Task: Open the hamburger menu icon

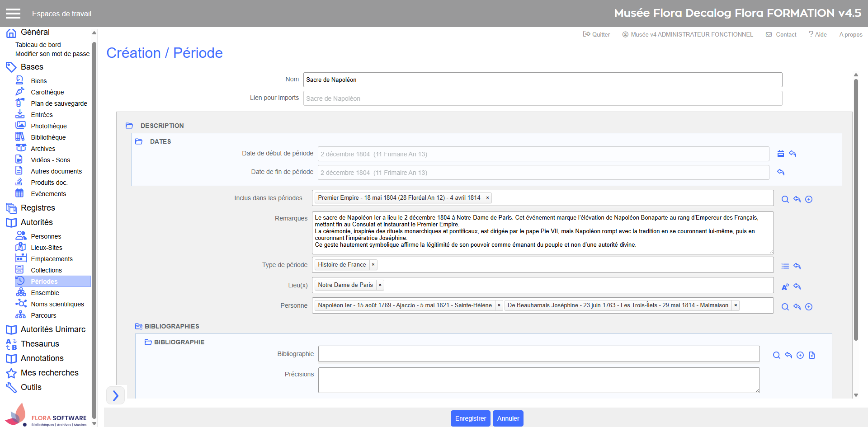Action: coord(13,14)
